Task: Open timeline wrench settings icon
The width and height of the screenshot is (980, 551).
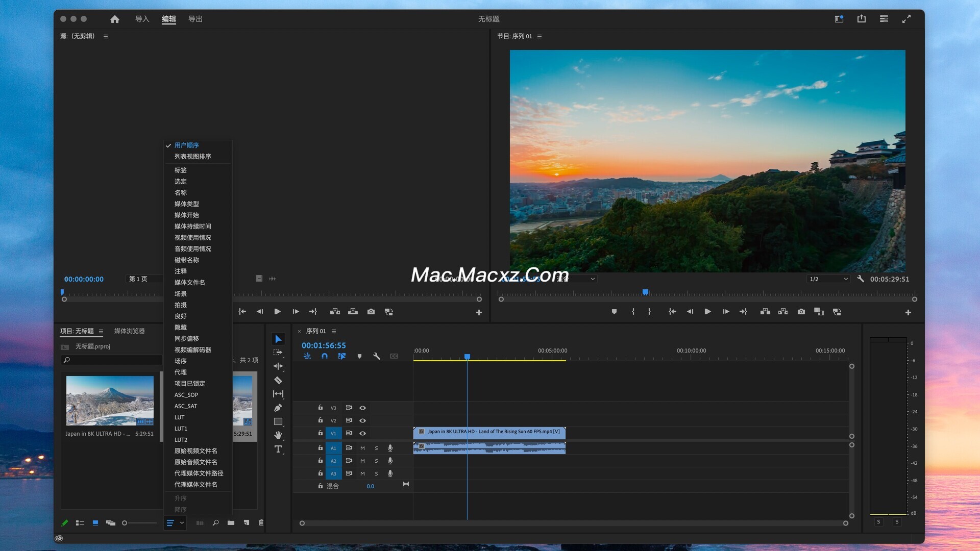Action: (x=376, y=356)
